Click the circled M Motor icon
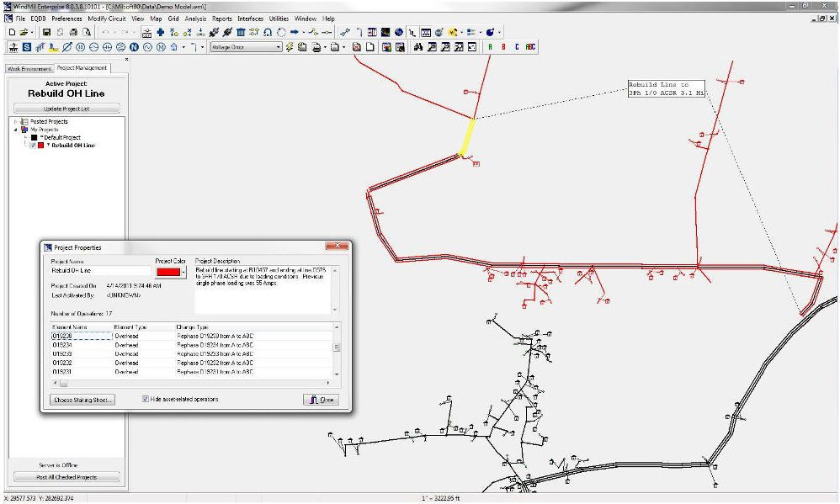 [161, 47]
